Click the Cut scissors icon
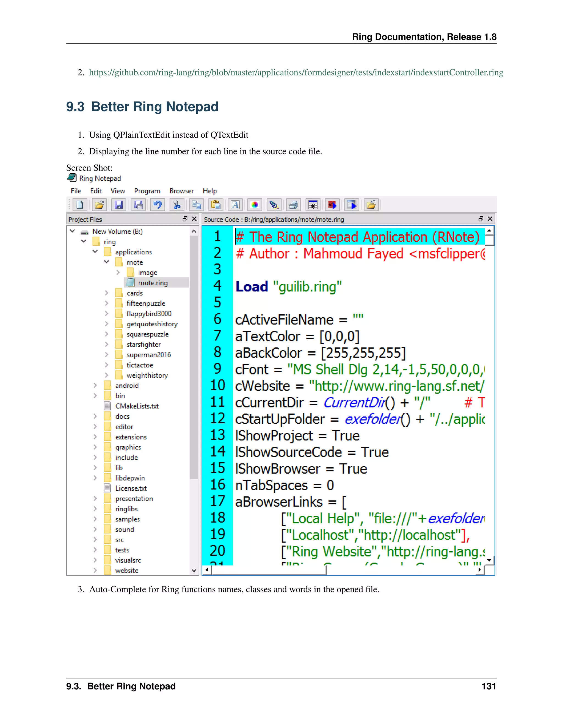The height and width of the screenshot is (728, 563). tap(177, 205)
